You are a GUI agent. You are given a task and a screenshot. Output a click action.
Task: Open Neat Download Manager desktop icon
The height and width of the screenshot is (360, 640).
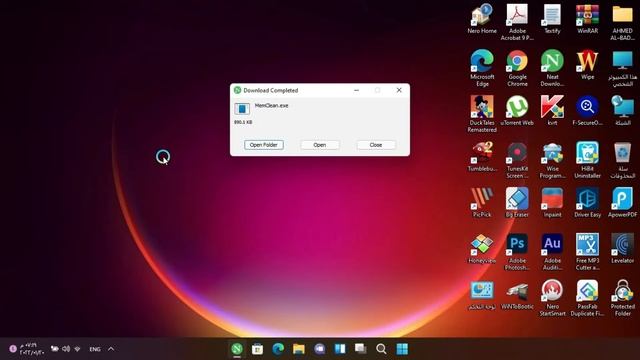click(x=552, y=68)
